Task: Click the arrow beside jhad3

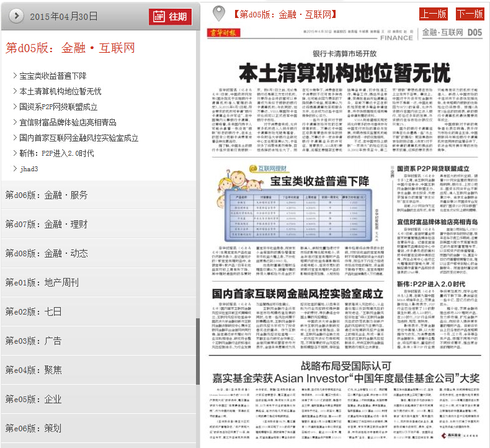Action: point(15,169)
